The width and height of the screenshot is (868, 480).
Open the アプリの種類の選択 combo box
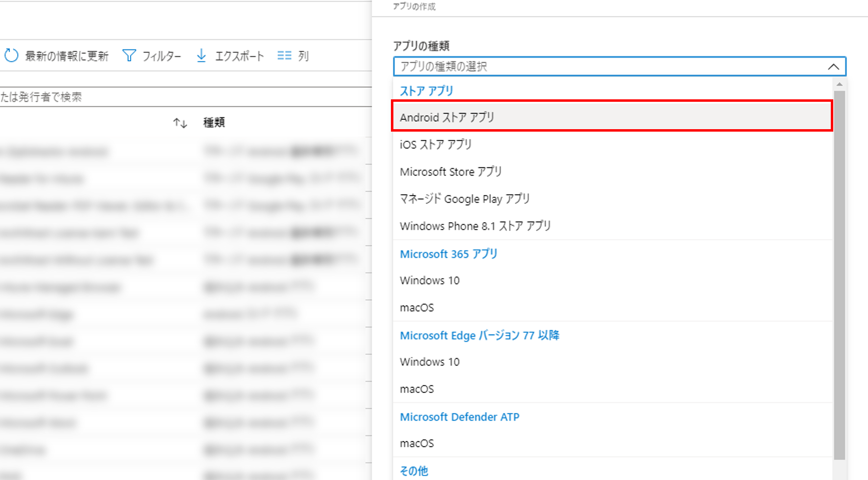[x=607, y=67]
